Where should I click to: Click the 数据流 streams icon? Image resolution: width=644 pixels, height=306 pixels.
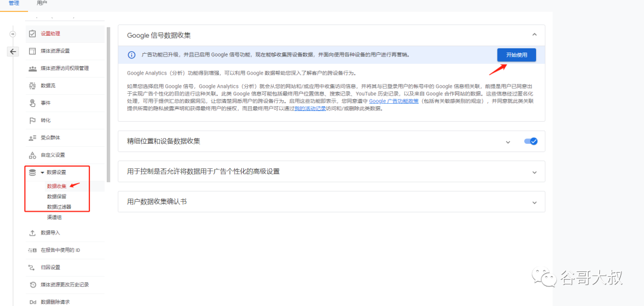pyautogui.click(x=32, y=86)
